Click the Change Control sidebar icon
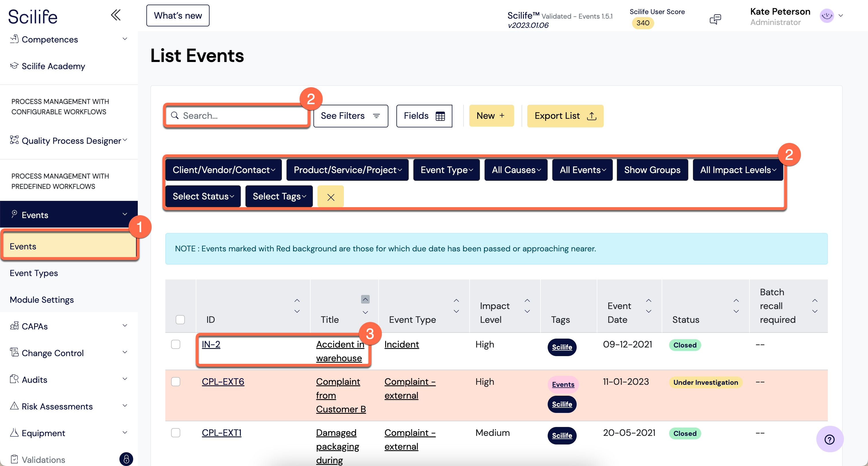868x466 pixels. tap(14, 352)
